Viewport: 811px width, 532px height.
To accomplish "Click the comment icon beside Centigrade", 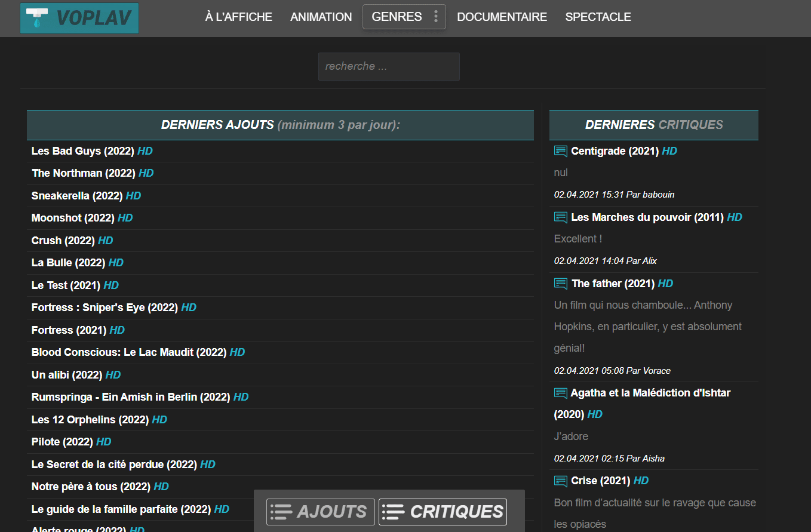I will coord(560,151).
